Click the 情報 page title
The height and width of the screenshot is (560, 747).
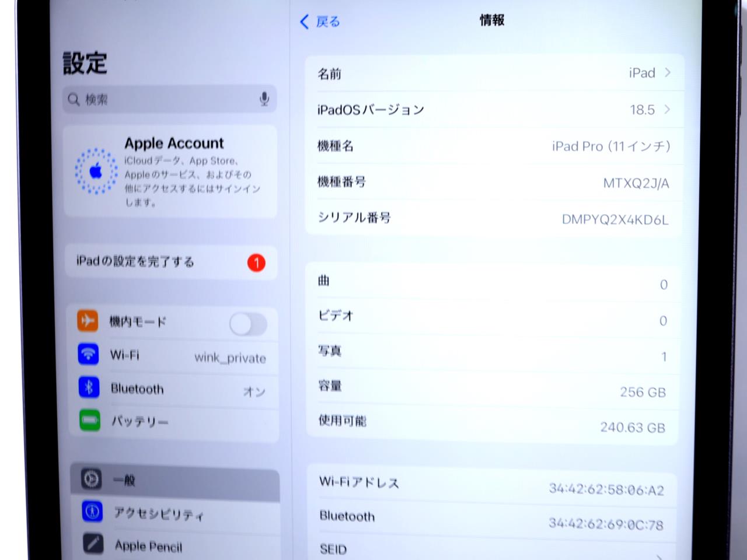click(492, 20)
